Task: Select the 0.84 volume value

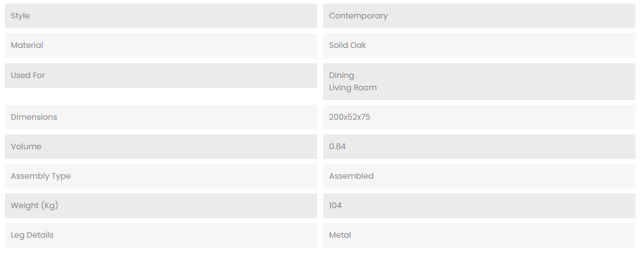Action: coord(338,147)
